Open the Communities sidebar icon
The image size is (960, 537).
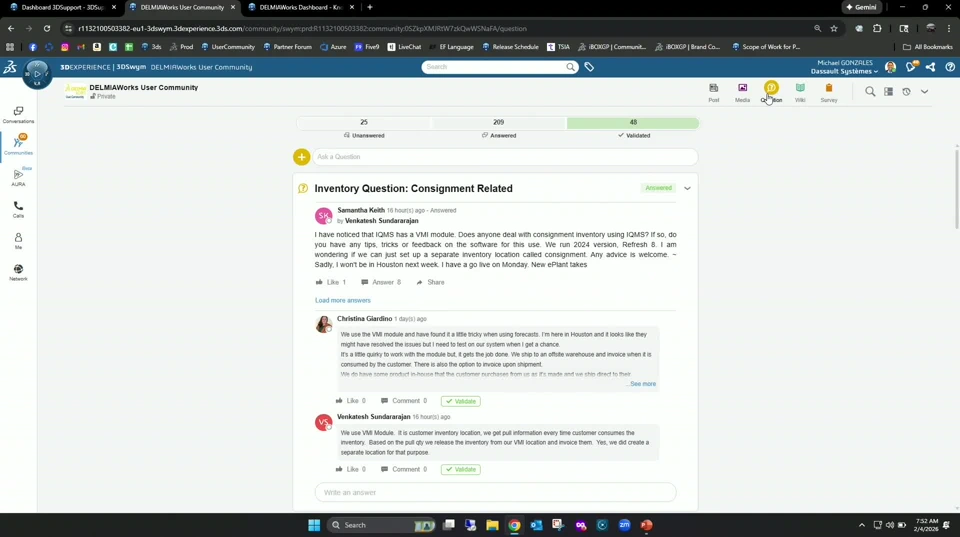(18, 145)
